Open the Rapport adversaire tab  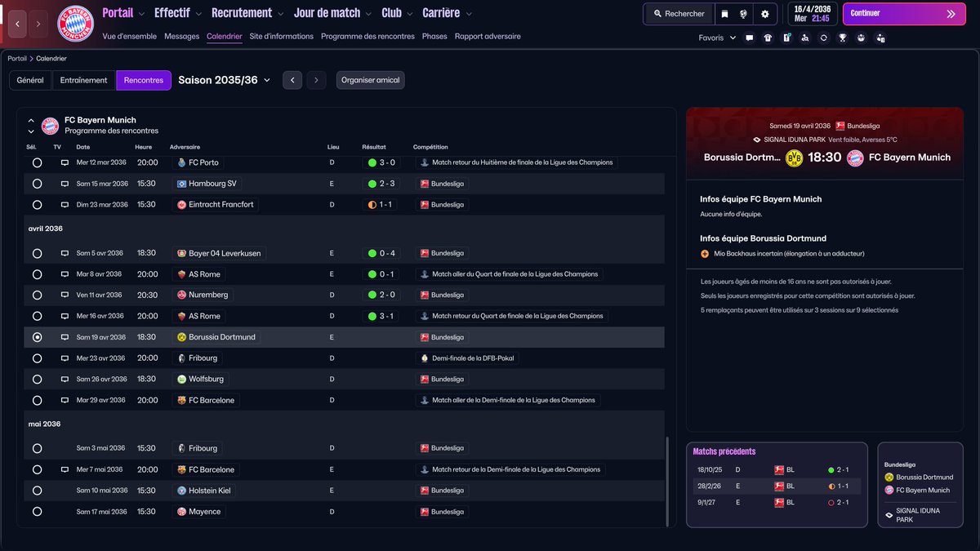[488, 37]
